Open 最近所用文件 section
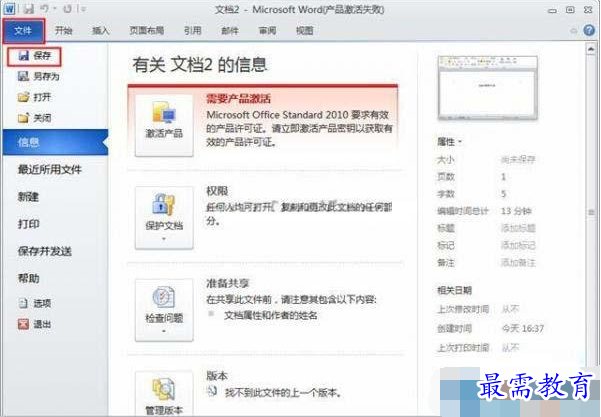 point(49,169)
